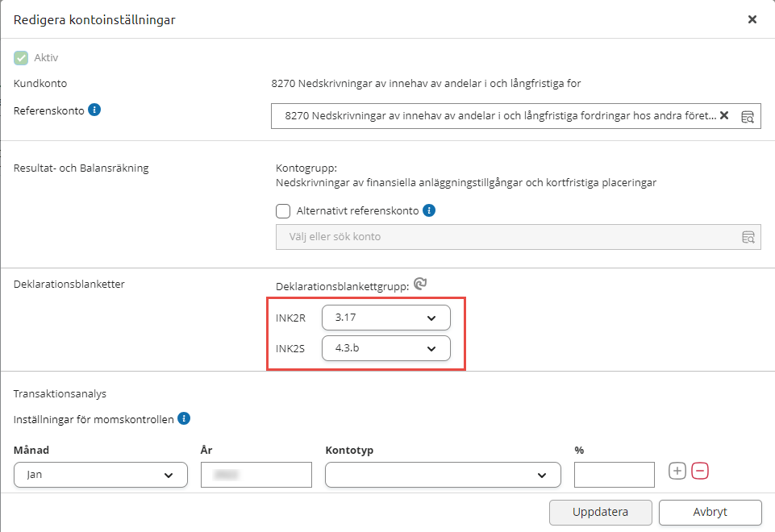
Task: Open account search in the Referenskonto field
Action: coord(748,116)
